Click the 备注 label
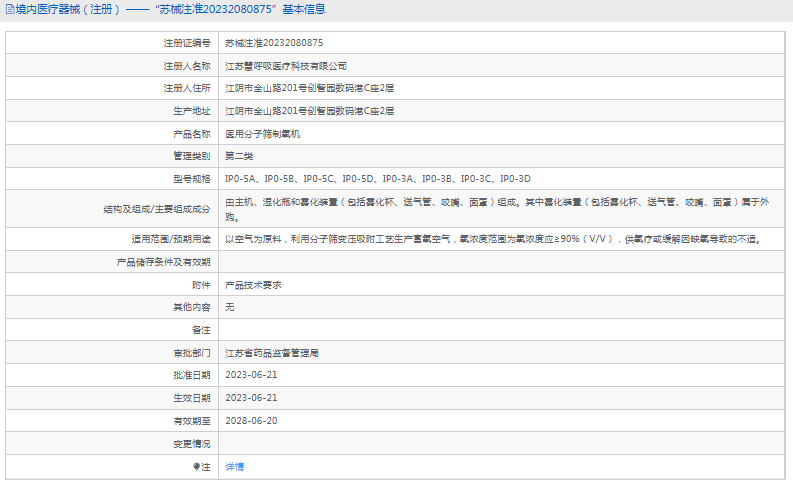The image size is (793, 482). tap(201, 330)
